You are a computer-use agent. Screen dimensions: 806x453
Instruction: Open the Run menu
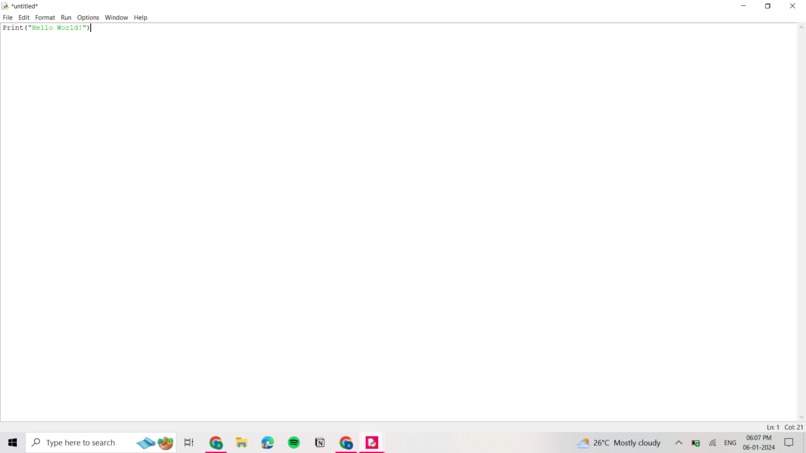click(66, 17)
